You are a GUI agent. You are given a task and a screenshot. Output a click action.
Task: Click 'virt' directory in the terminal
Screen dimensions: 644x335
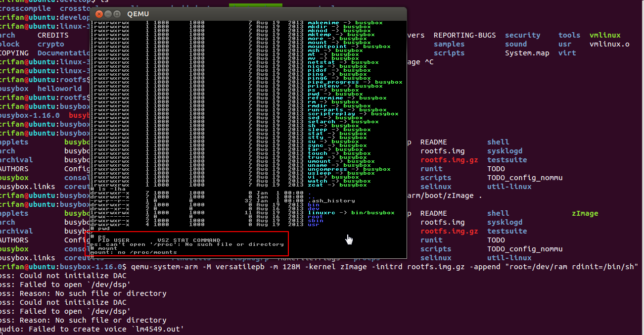click(x=567, y=53)
